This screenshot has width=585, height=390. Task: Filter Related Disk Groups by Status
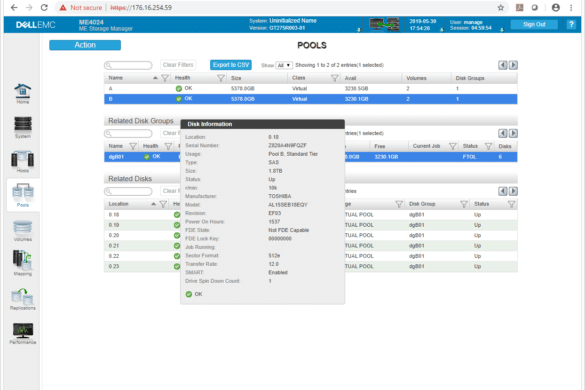(x=488, y=146)
